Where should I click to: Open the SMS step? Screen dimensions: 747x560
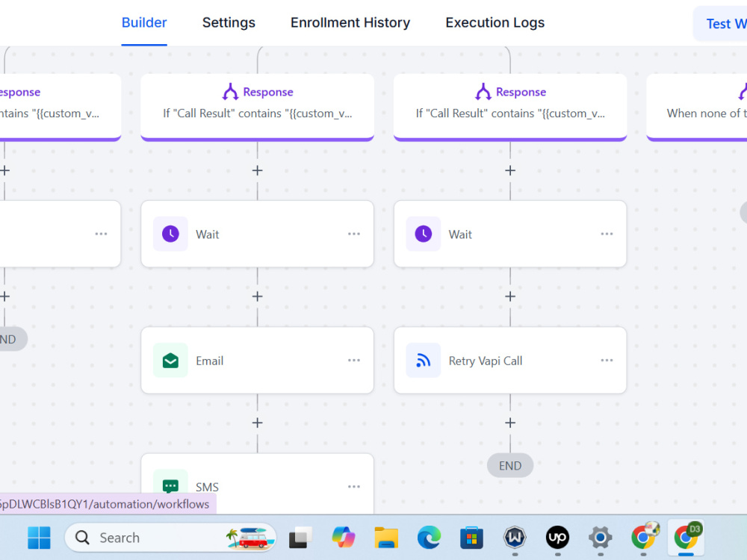click(x=257, y=484)
